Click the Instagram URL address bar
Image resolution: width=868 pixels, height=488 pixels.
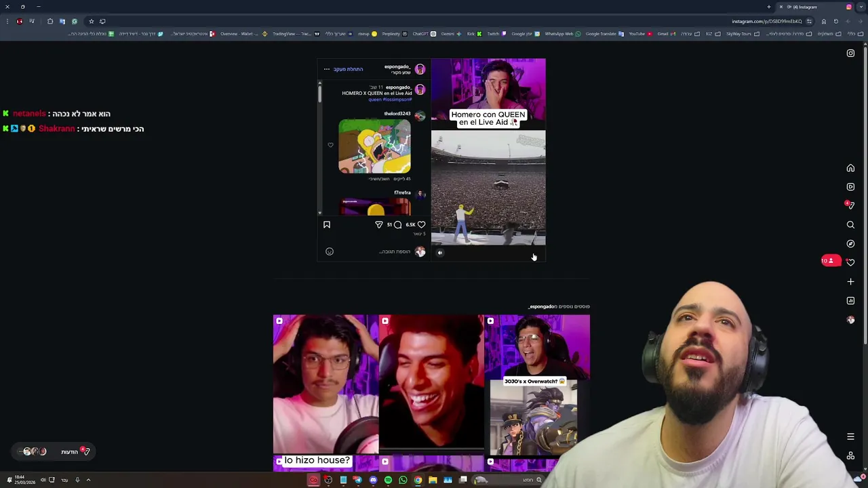coord(766,21)
